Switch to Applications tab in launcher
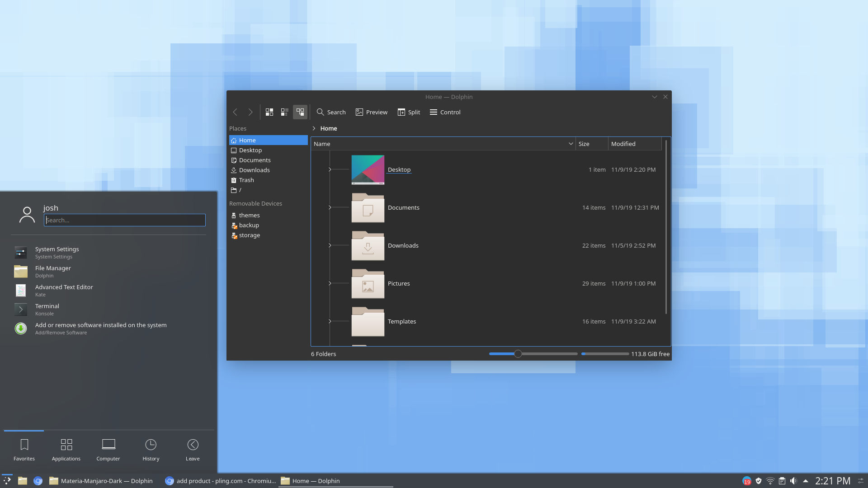The width and height of the screenshot is (868, 488). click(66, 450)
